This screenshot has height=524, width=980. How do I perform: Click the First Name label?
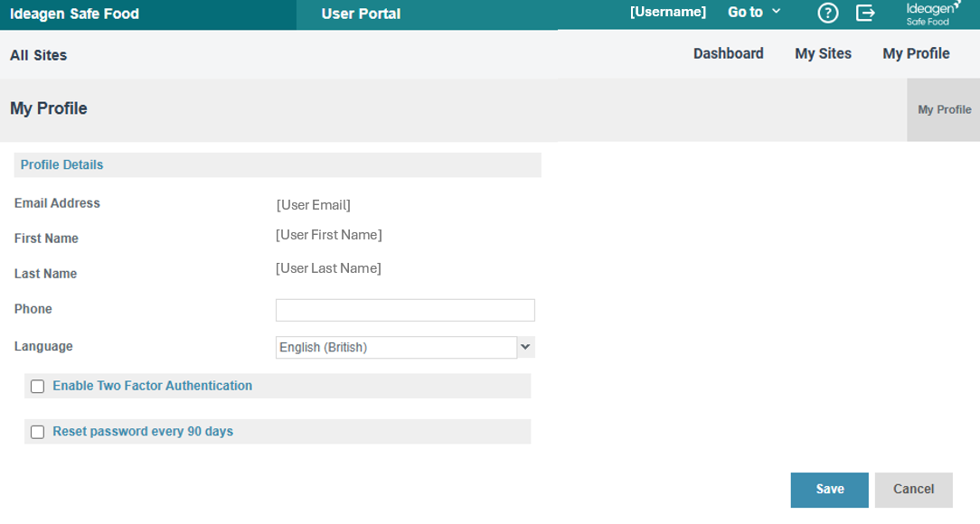(46, 239)
